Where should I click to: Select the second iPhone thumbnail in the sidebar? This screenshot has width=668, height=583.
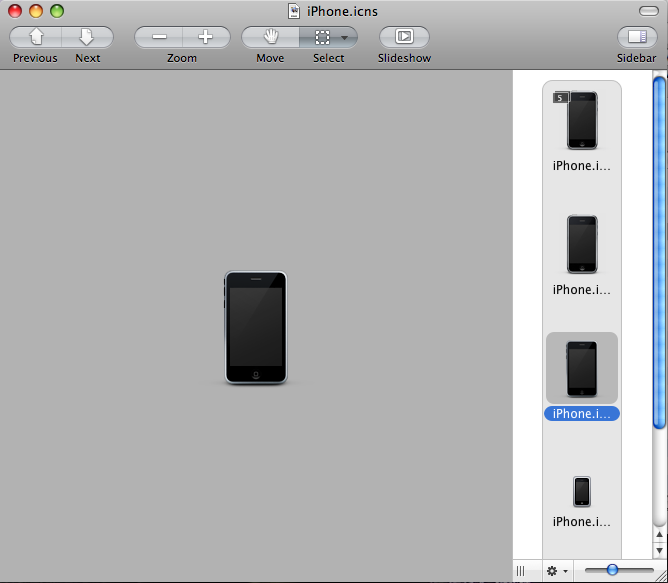tap(582, 244)
